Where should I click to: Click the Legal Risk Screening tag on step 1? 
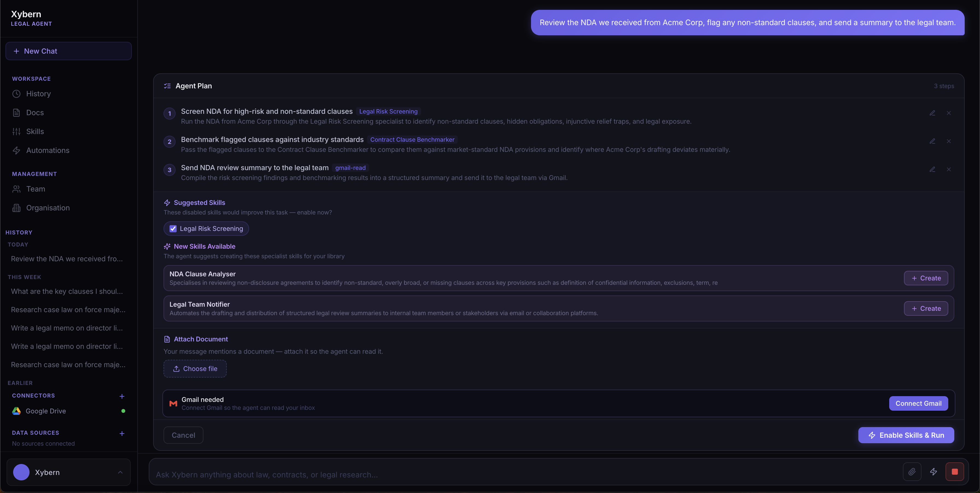(x=388, y=112)
